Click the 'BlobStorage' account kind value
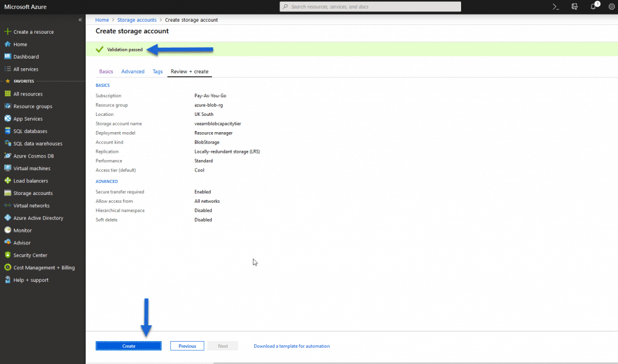 [x=207, y=142]
